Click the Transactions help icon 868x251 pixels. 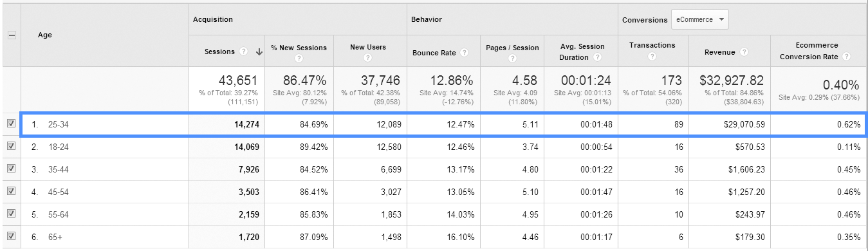point(652,57)
